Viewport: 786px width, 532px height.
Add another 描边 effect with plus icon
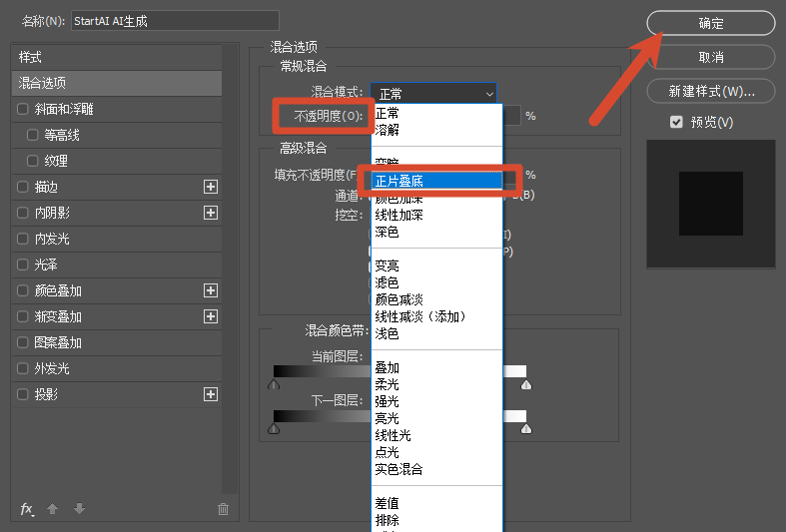pyautogui.click(x=211, y=187)
